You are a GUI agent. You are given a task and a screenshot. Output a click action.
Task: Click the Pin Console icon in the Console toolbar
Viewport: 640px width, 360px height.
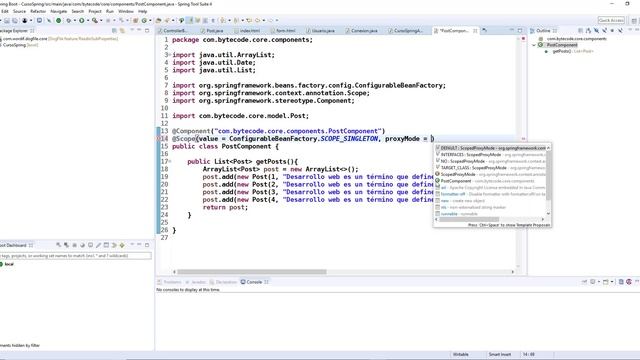584,282
